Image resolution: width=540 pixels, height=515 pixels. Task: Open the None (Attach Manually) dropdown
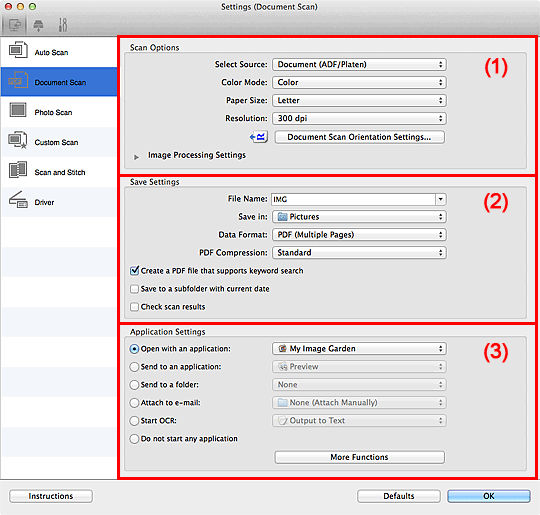(359, 402)
